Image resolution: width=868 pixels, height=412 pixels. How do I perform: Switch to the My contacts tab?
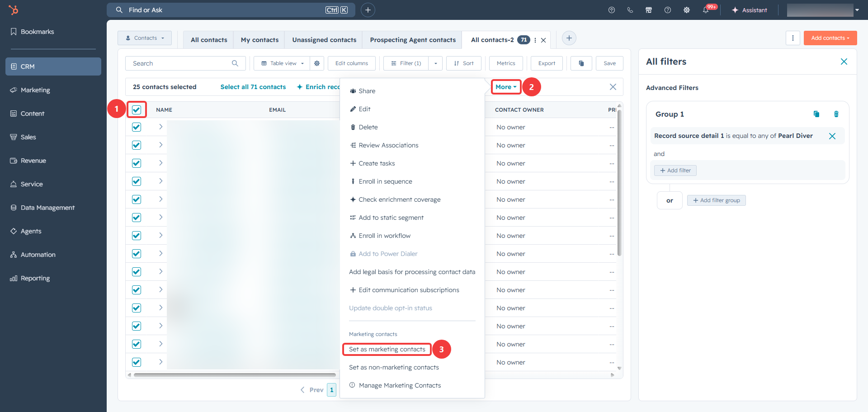[x=259, y=40]
